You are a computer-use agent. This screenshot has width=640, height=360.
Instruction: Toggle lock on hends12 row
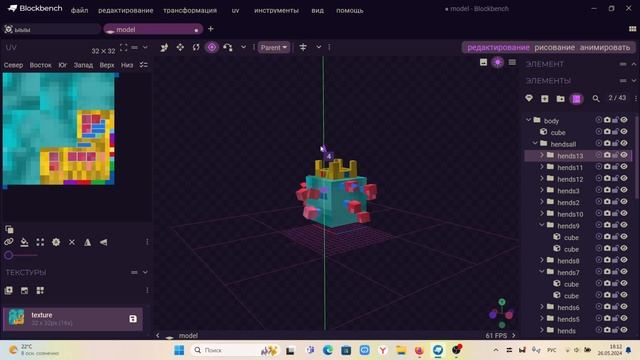pyautogui.click(x=615, y=178)
